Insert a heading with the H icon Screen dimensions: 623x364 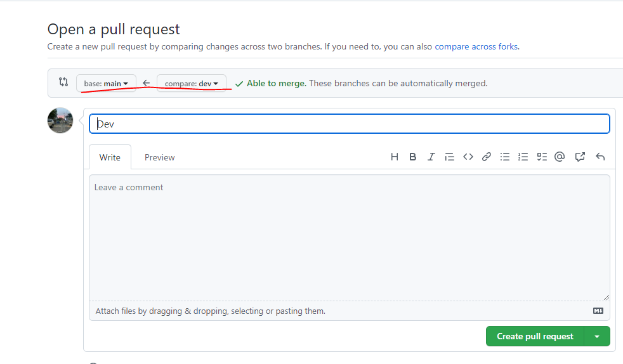[x=394, y=157]
